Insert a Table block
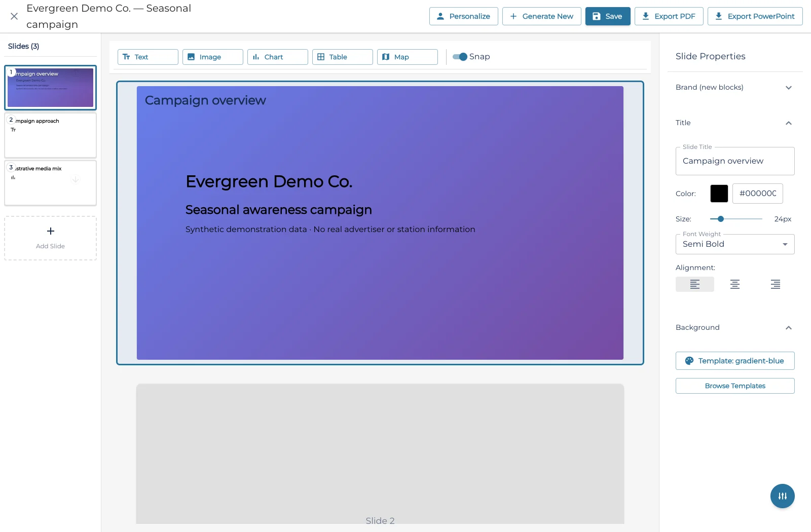The image size is (811, 532). pyautogui.click(x=342, y=57)
